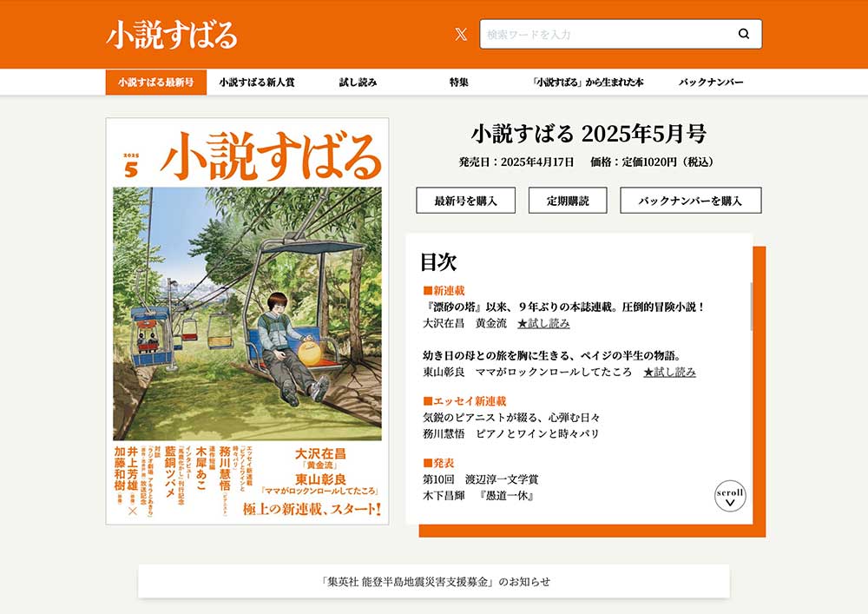Click the round scroll down indicator
868x614 pixels.
(730, 496)
